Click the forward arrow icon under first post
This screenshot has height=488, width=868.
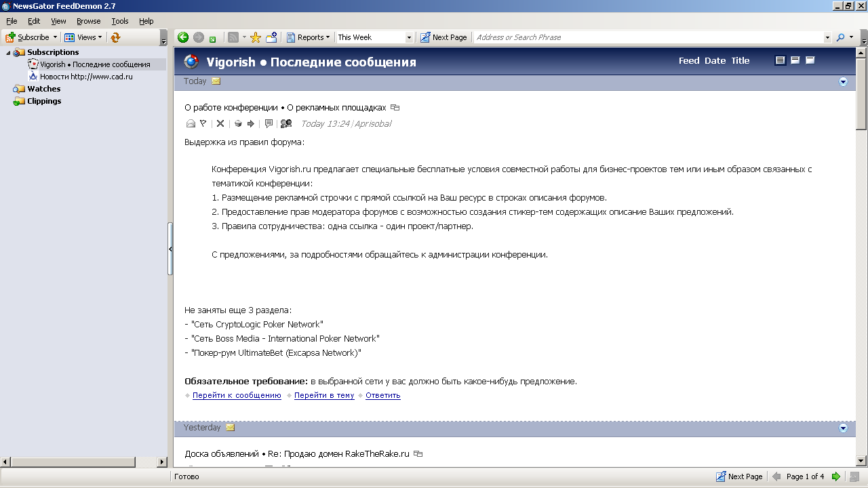tap(250, 123)
